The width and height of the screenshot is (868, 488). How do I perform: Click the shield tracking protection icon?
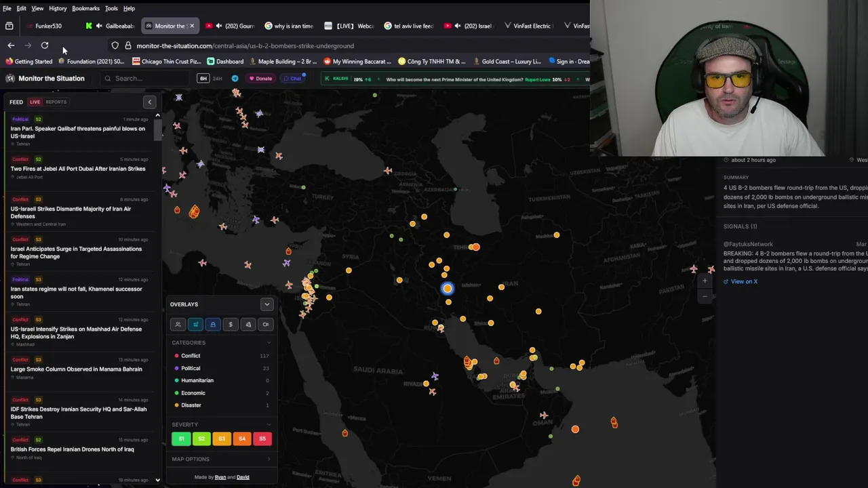[x=115, y=45]
